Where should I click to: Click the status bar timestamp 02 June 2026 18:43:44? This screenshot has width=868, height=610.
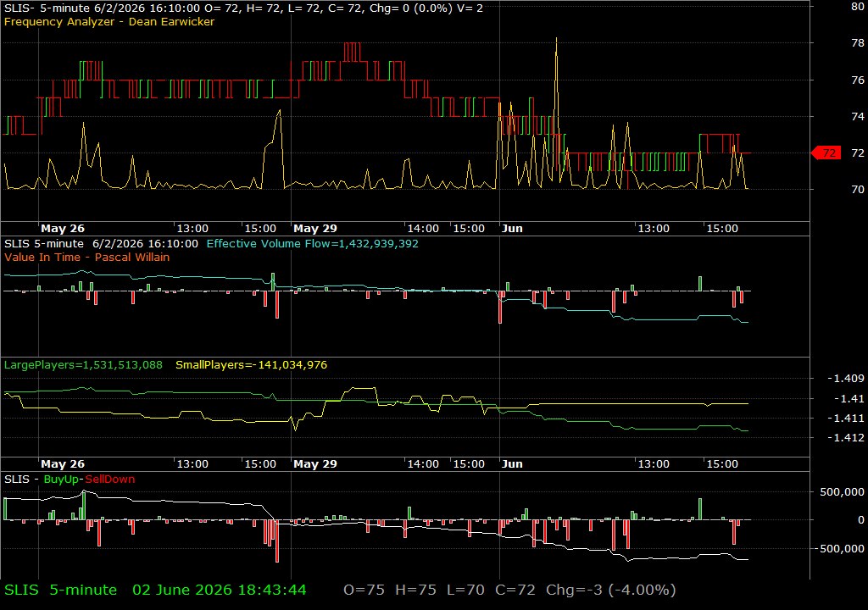click(x=220, y=590)
